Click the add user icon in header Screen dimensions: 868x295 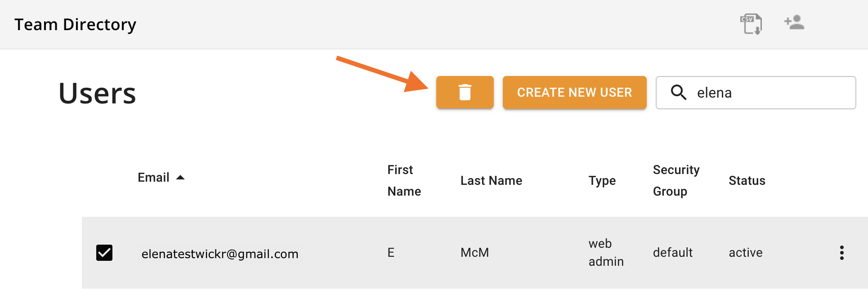pyautogui.click(x=794, y=22)
